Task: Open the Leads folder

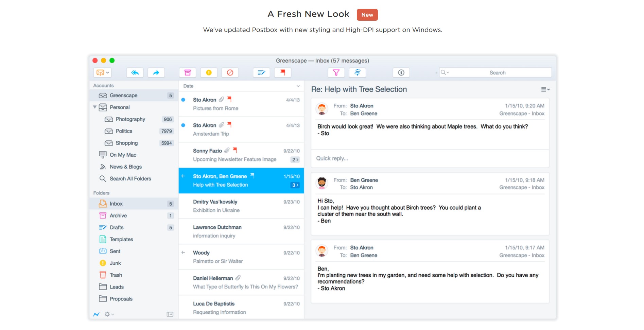Action: point(134,287)
